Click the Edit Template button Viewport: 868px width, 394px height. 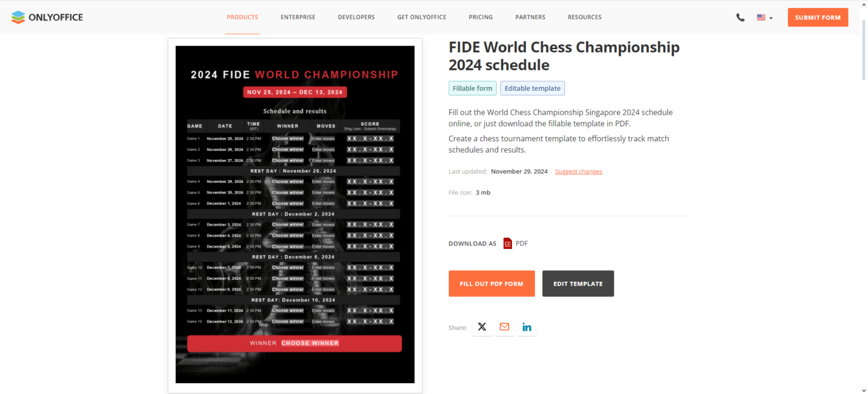[578, 283]
